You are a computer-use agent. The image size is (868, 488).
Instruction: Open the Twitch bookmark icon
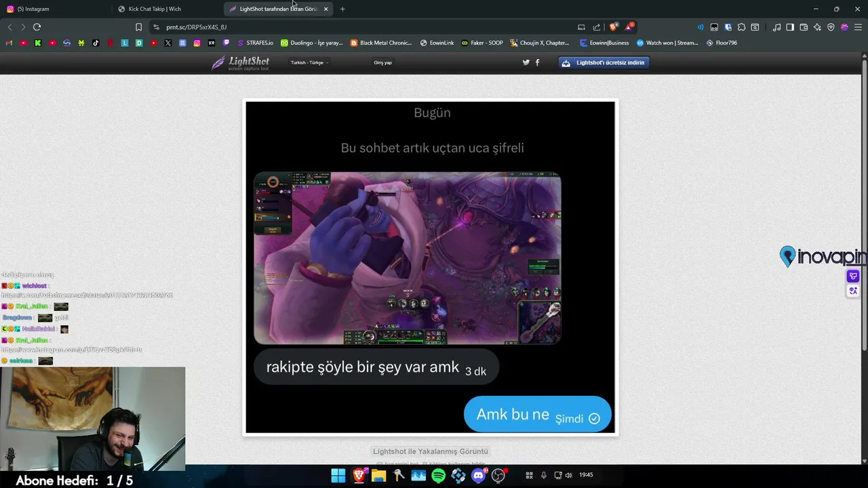tap(226, 43)
